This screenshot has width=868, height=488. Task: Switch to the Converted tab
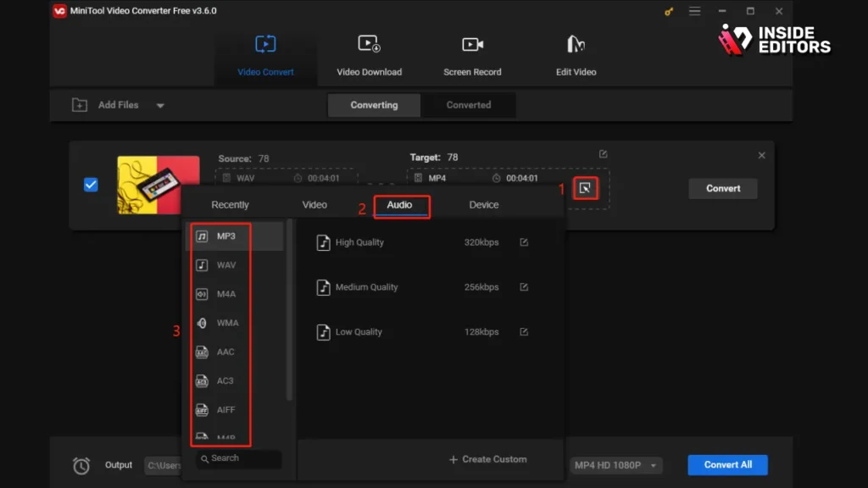(468, 105)
